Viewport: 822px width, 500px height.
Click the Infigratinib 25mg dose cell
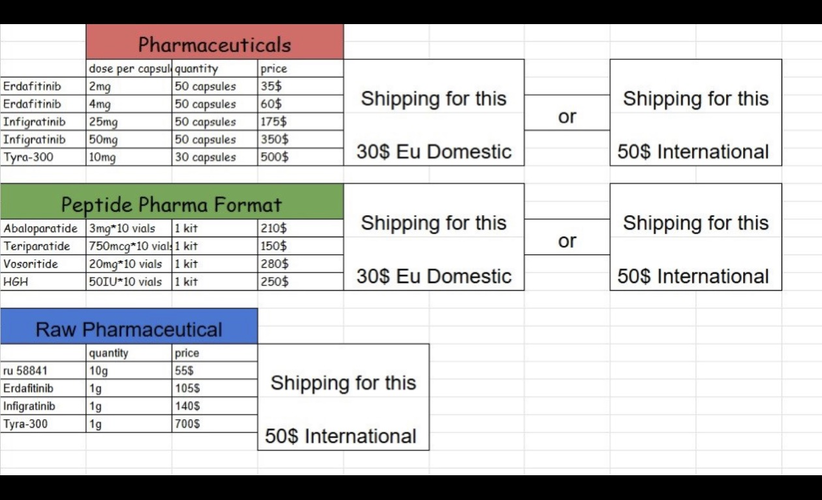click(x=129, y=122)
